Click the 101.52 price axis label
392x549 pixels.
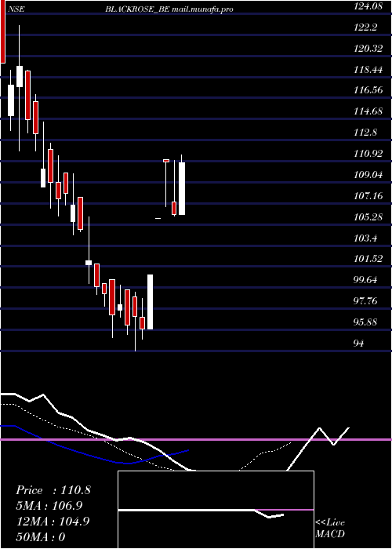pyautogui.click(x=368, y=259)
